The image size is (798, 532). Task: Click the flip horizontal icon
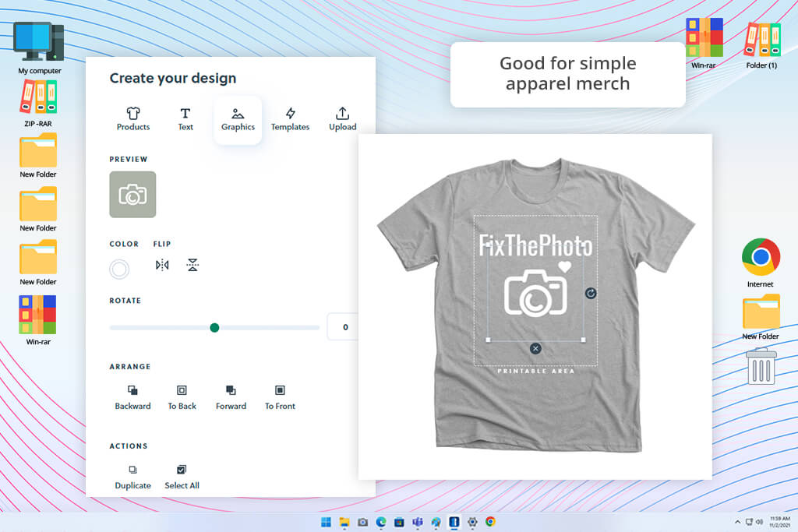[162, 265]
